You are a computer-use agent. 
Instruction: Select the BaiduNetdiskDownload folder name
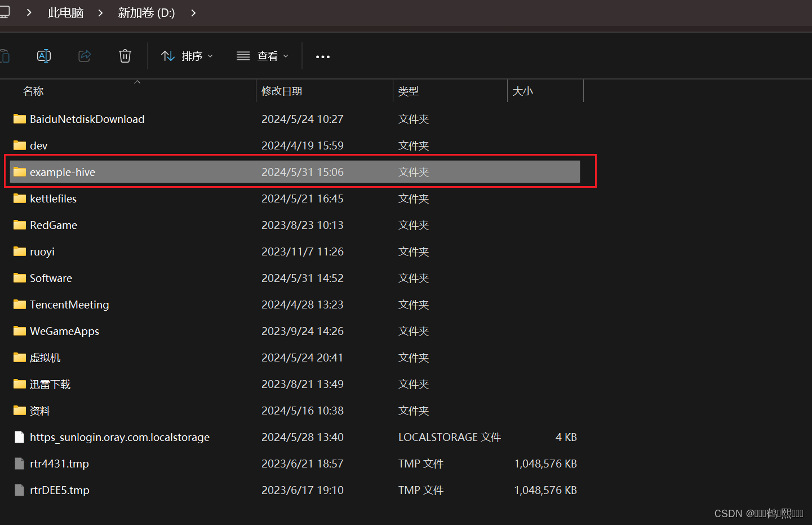pyautogui.click(x=87, y=119)
